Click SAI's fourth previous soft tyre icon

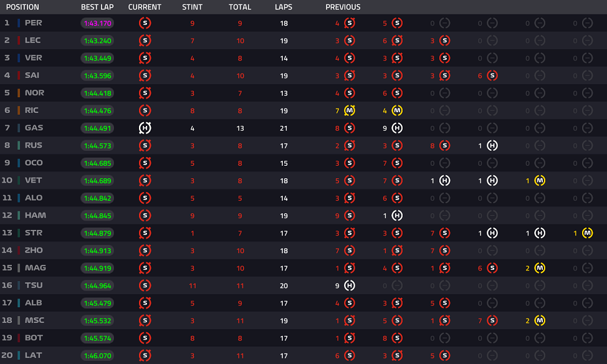click(492, 75)
